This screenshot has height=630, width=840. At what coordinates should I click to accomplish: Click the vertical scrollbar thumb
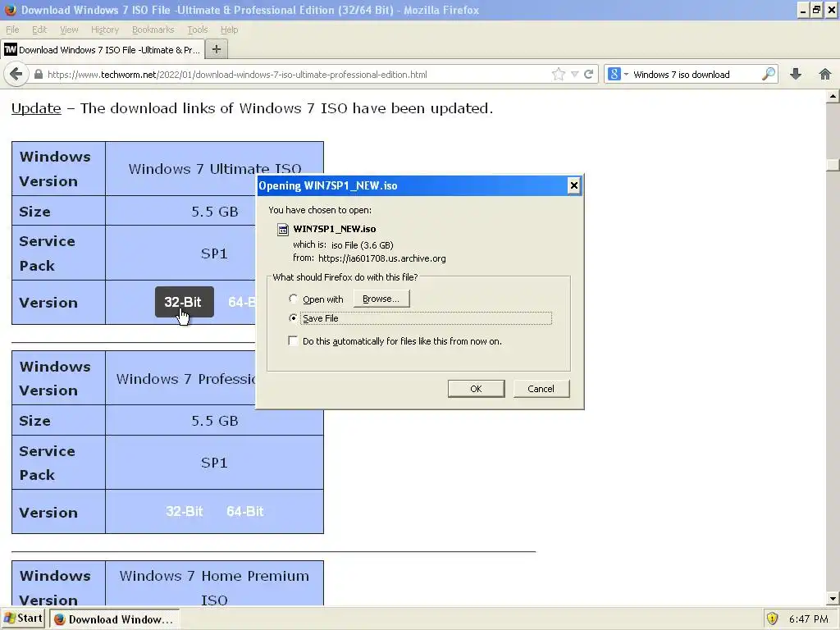pos(833,164)
